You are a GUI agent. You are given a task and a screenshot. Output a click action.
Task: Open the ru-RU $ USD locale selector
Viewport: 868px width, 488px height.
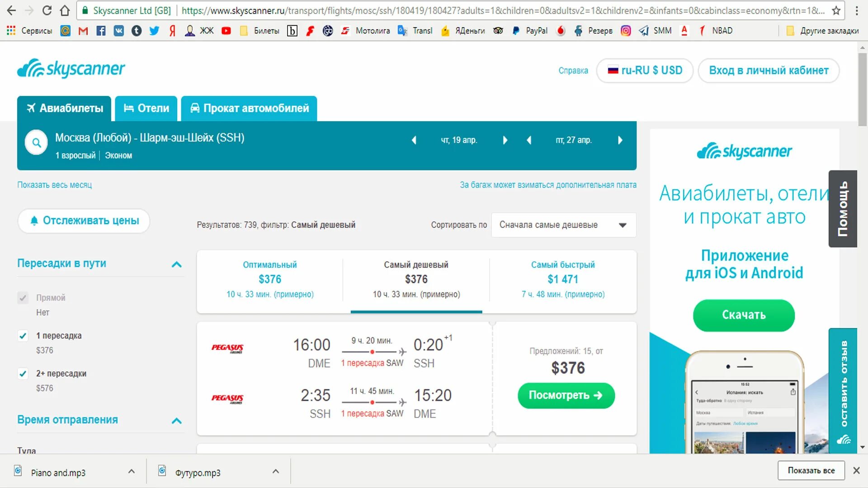(x=645, y=70)
